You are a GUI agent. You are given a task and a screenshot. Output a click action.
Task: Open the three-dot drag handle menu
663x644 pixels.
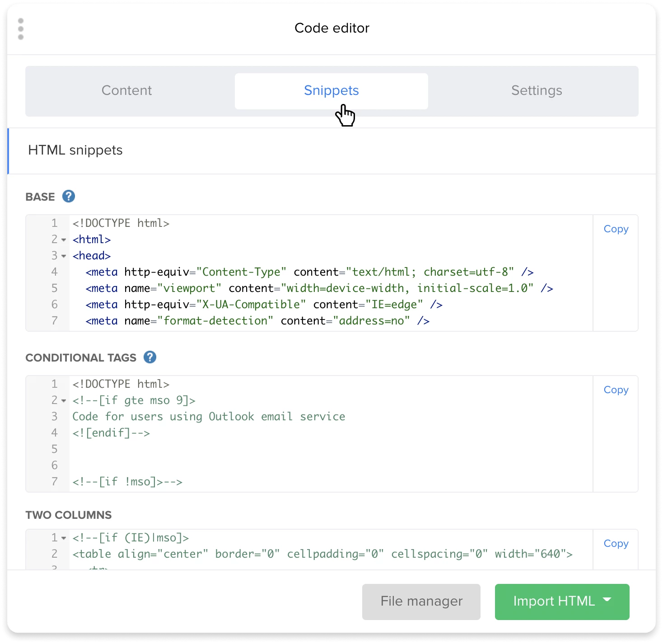tap(21, 29)
